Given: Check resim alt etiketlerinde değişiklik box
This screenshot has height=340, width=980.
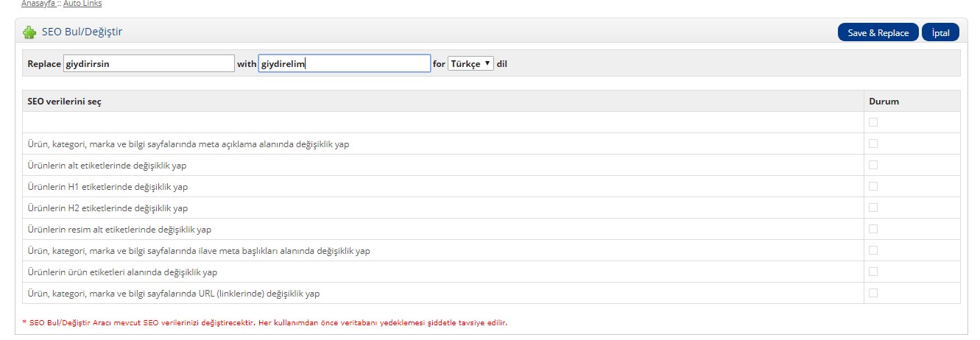Looking at the screenshot, I should (873, 229).
